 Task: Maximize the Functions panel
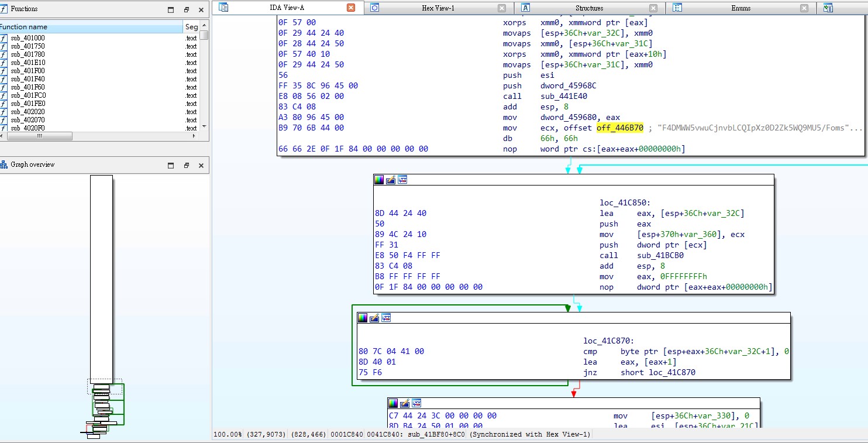click(171, 9)
